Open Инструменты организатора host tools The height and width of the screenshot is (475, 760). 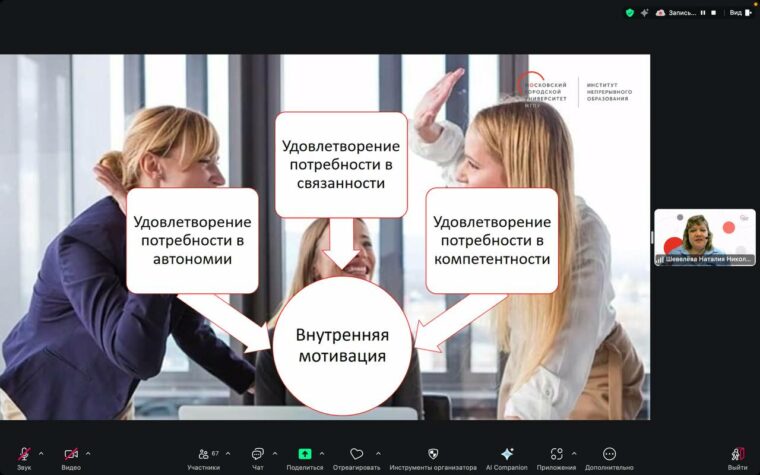(x=433, y=455)
